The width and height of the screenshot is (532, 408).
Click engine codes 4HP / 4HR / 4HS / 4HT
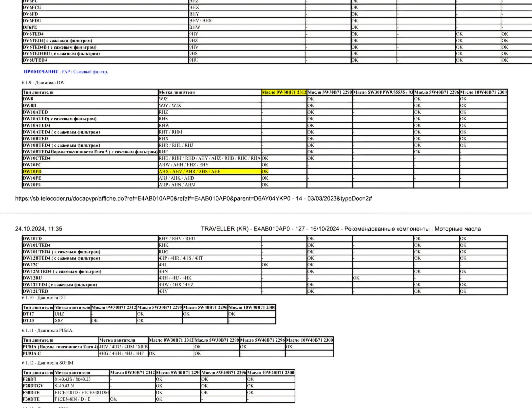click(x=181, y=258)
